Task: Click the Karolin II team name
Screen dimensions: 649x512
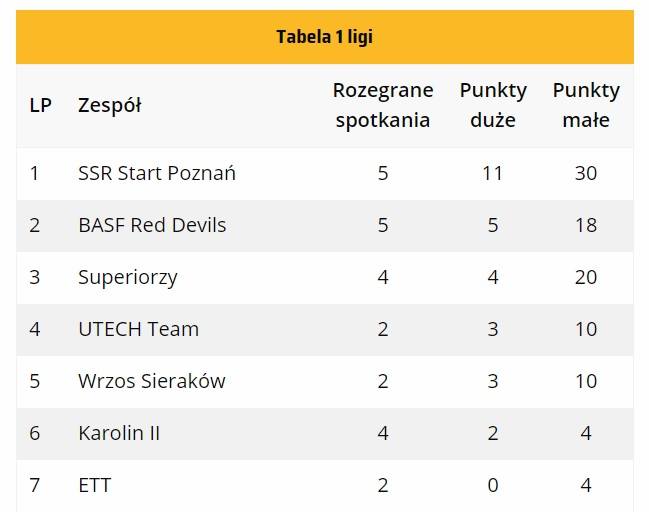Action: (119, 433)
